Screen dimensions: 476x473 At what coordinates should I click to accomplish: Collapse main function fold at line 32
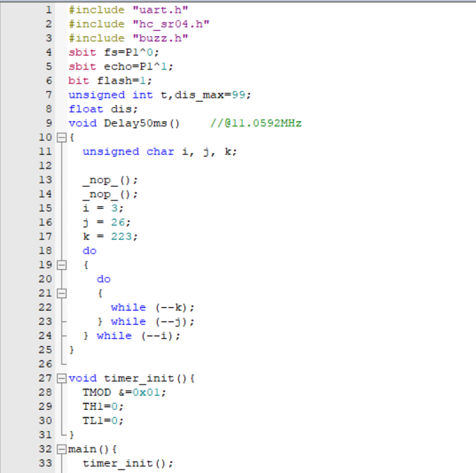click(62, 449)
